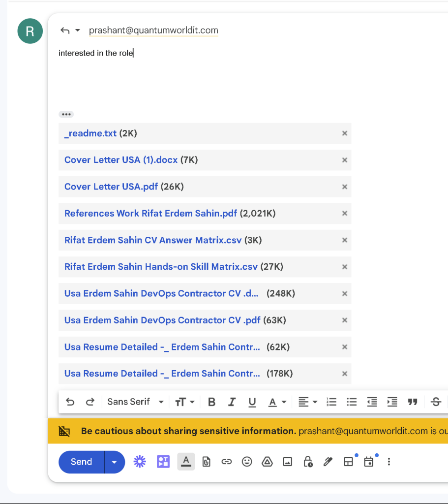Screen dimensions: 448x504
Task: Remove References Work Rifat Erdem Sahin.pdf attachment
Action: [345, 214]
